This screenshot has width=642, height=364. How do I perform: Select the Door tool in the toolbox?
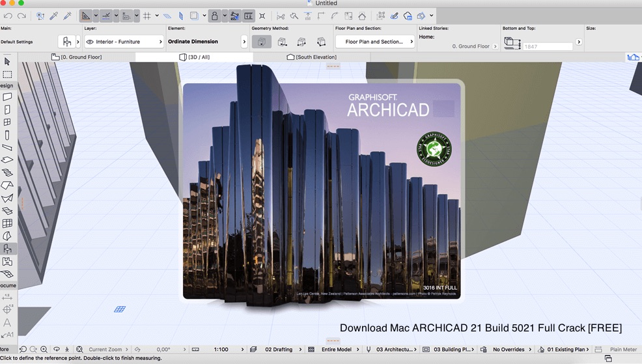coord(7,110)
